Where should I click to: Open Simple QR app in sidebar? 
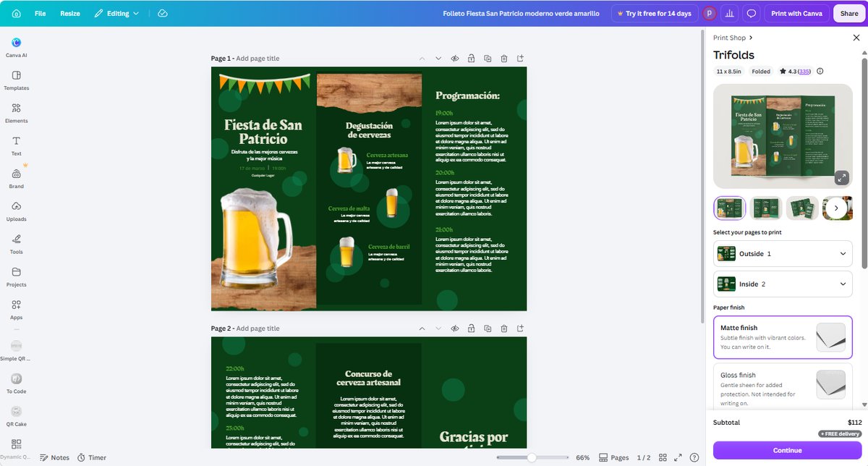click(16, 350)
